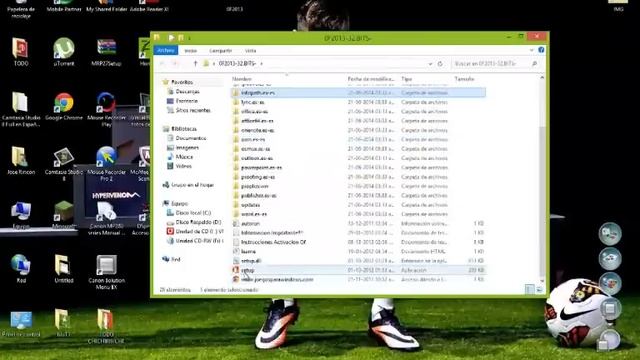Open the TODO CHICHARRITO folder
The height and width of the screenshot is (360, 640).
click(x=105, y=326)
